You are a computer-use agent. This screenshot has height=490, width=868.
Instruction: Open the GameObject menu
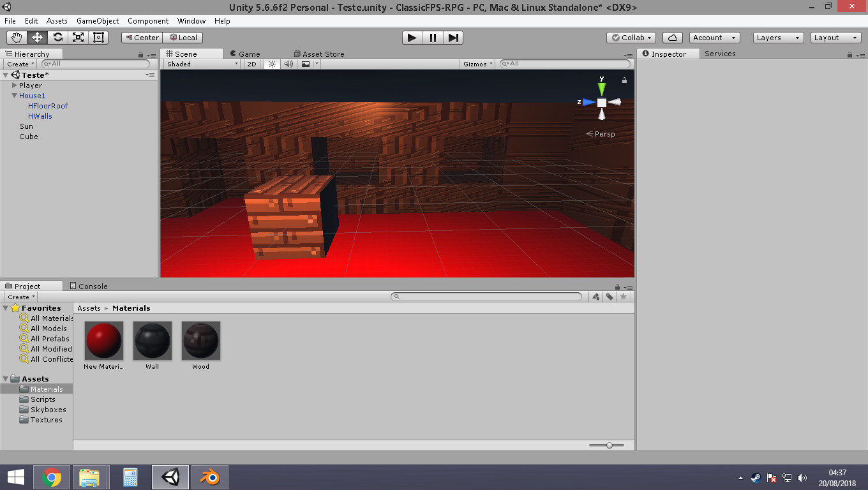pos(98,21)
